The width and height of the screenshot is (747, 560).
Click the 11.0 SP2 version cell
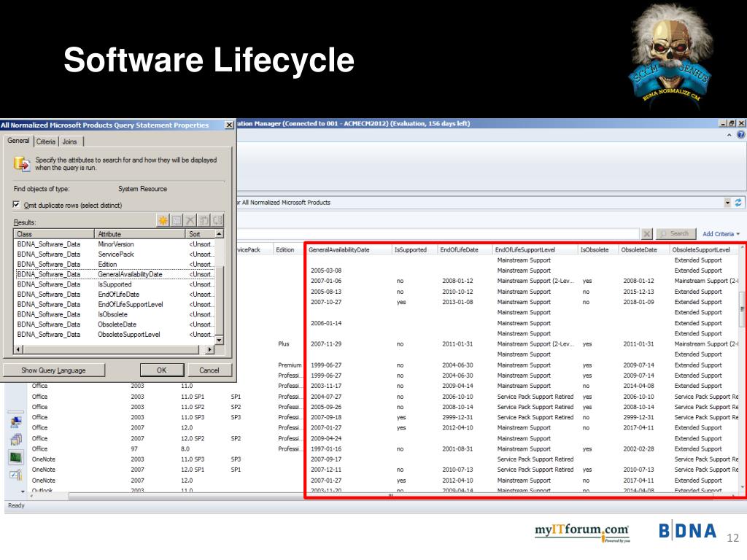point(193,407)
